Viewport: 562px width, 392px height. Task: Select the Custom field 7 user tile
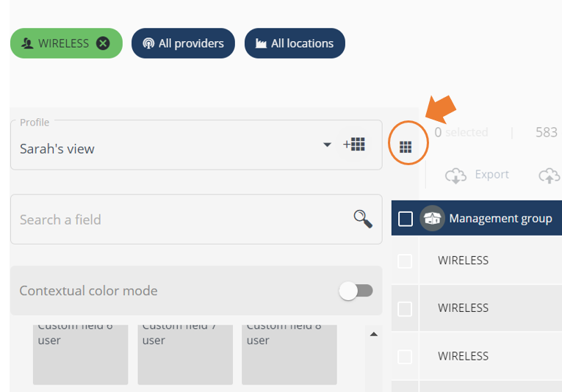coord(185,355)
